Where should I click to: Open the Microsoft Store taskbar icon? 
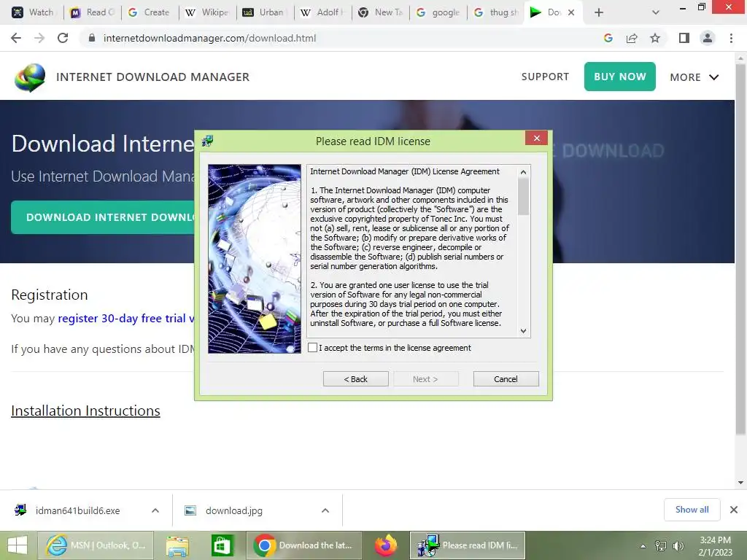[x=222, y=545]
